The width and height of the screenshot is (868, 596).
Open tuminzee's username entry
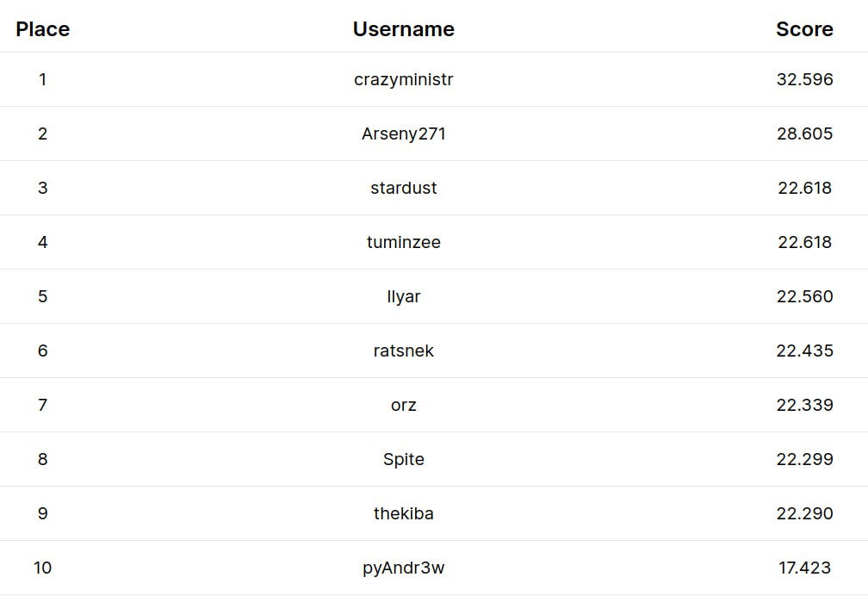tap(403, 242)
